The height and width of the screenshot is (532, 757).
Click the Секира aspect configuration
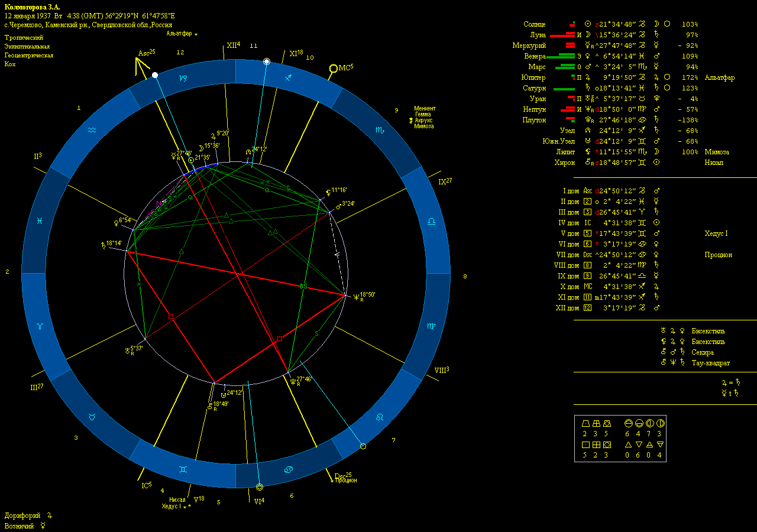[x=703, y=352]
